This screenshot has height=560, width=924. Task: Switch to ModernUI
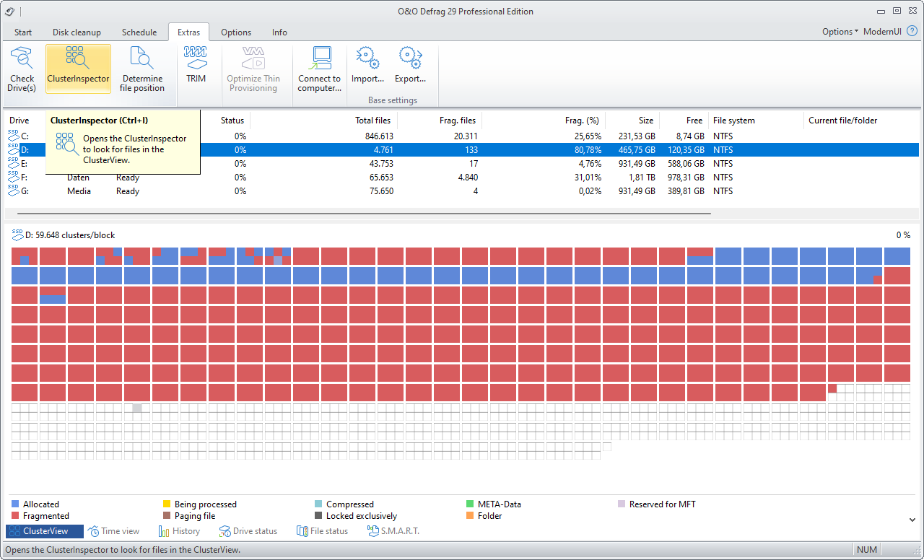click(882, 32)
